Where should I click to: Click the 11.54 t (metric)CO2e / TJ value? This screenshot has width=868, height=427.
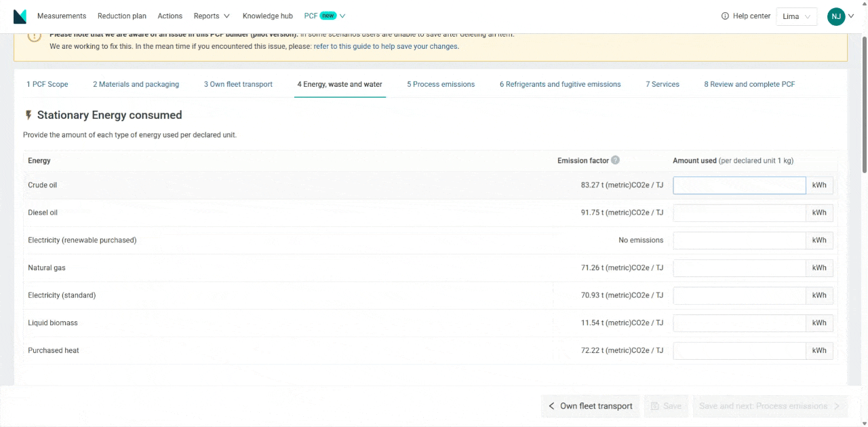(x=622, y=323)
